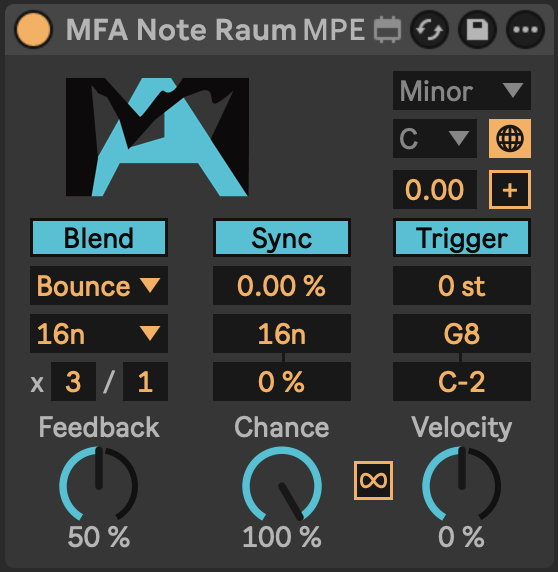Toggle the globe scale-awareness button

pyautogui.click(x=509, y=138)
